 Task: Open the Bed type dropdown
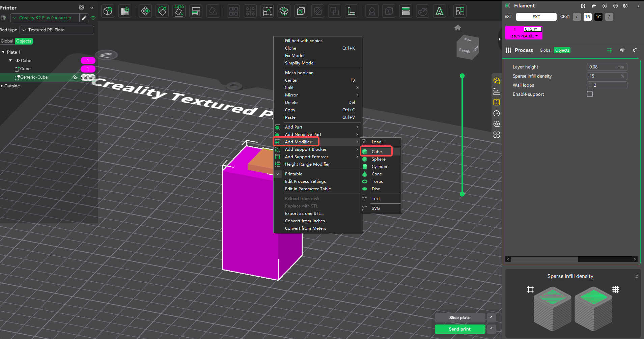point(57,30)
